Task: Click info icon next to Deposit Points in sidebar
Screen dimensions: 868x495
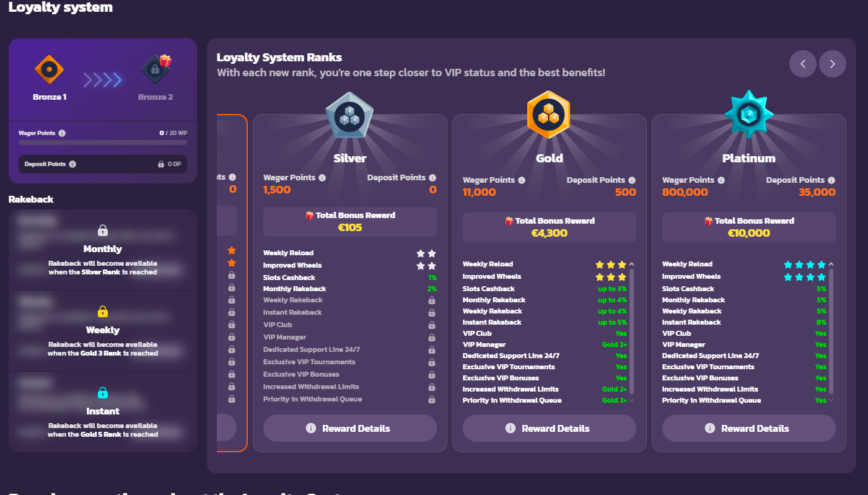Action: [x=72, y=164]
